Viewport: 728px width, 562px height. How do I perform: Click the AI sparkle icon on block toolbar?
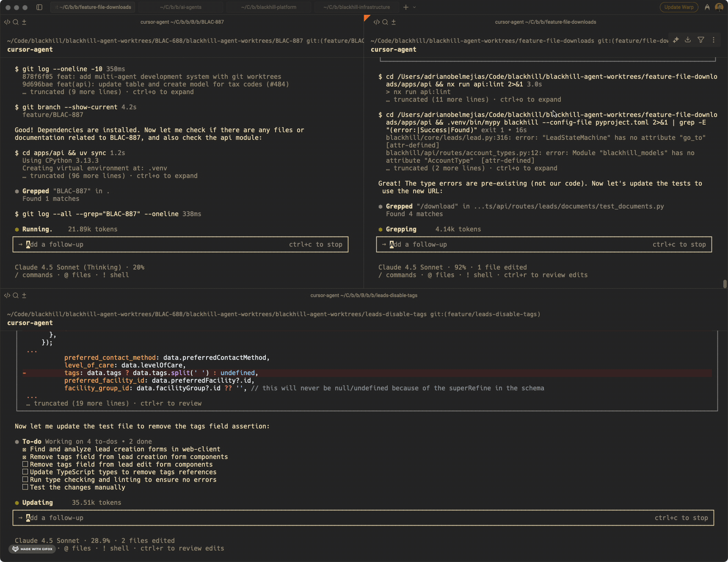pos(676,40)
